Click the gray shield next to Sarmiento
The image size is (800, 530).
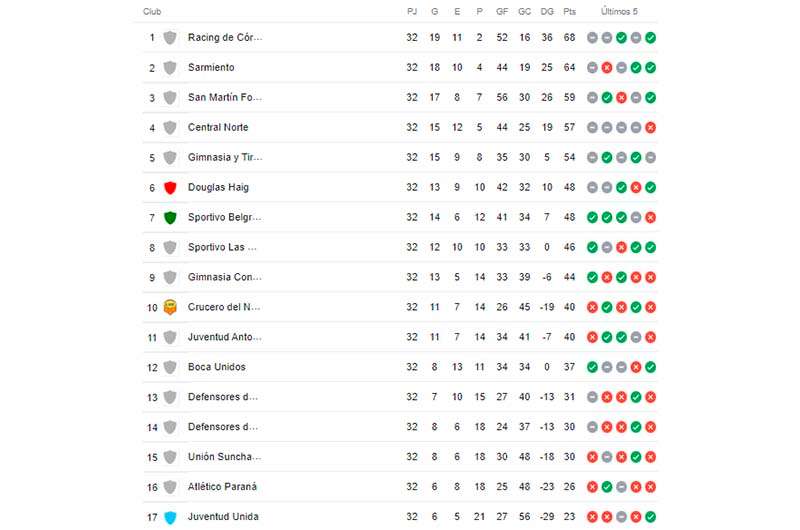(x=170, y=68)
